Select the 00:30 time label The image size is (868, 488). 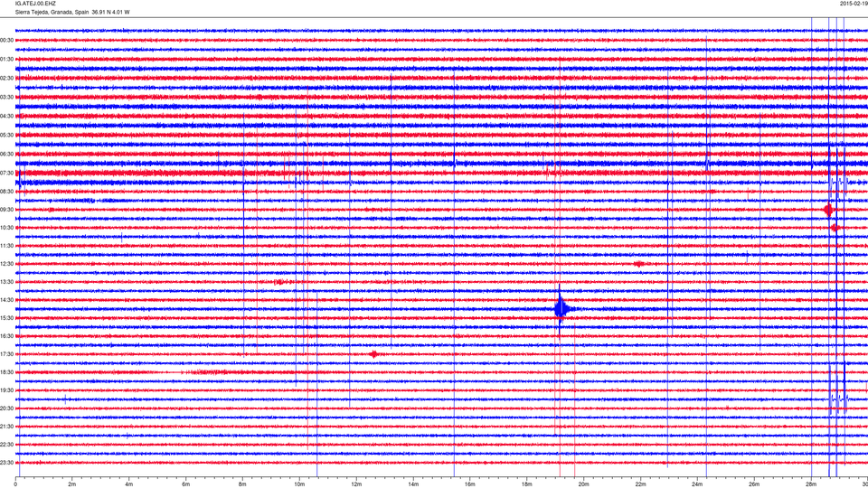[6, 41]
